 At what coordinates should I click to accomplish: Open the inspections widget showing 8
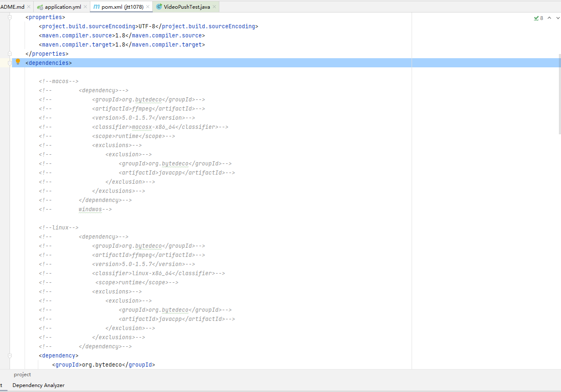click(539, 18)
